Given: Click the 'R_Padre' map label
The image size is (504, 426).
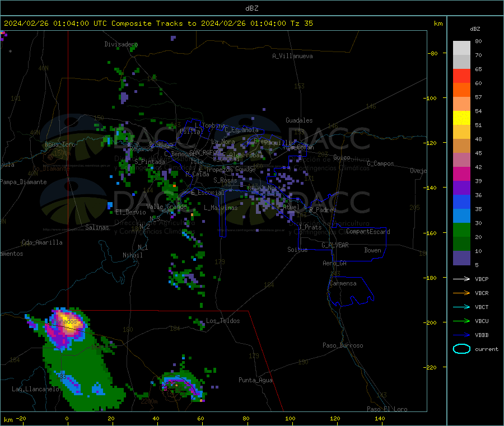Looking at the screenshot, I should coord(321,210).
